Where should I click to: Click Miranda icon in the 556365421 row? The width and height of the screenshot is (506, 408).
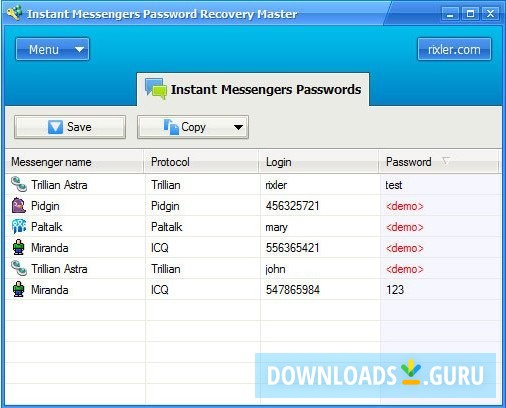(19, 247)
